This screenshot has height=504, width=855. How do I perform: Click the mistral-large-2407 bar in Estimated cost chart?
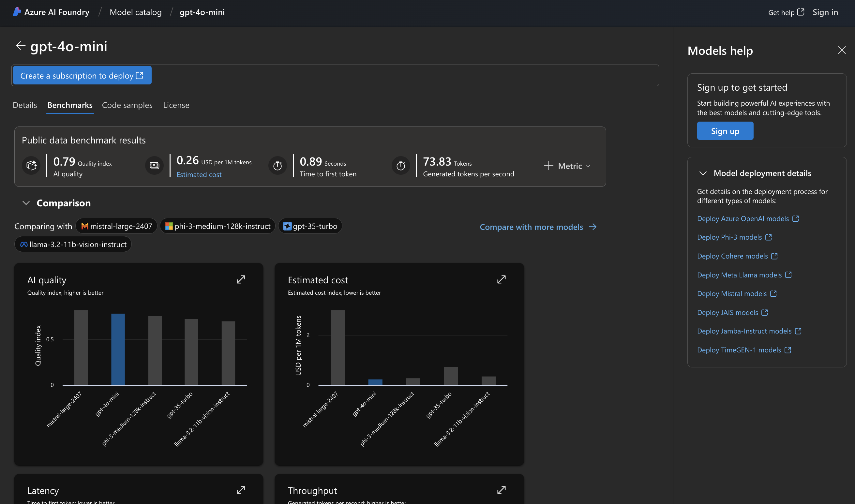(x=337, y=348)
